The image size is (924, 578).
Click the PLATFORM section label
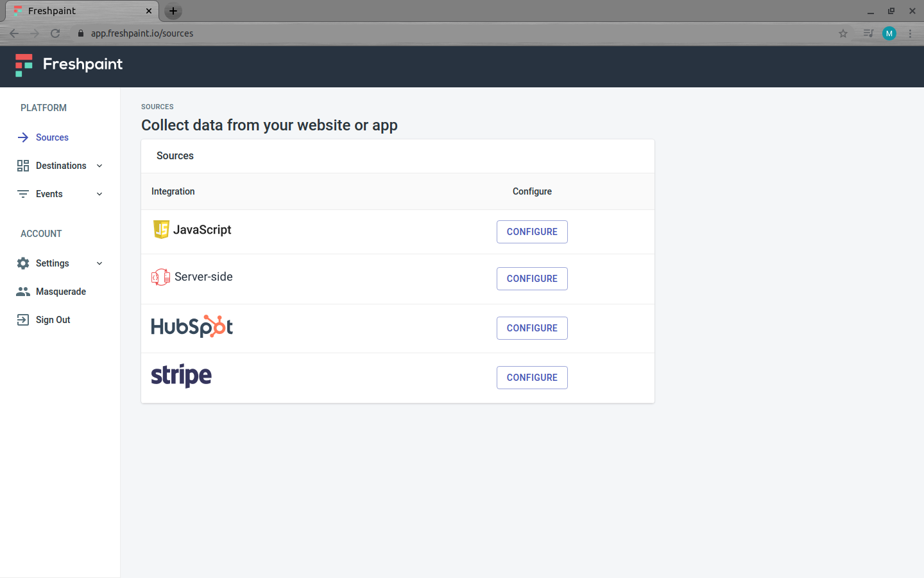[x=44, y=108]
